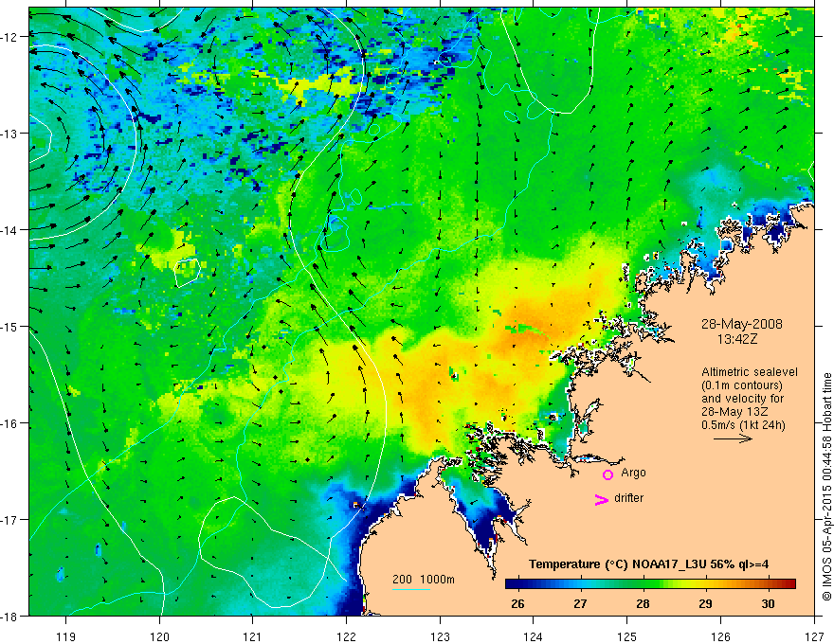834x644 pixels.
Task: Click the 'and velocity for' text line
Action: (742, 399)
